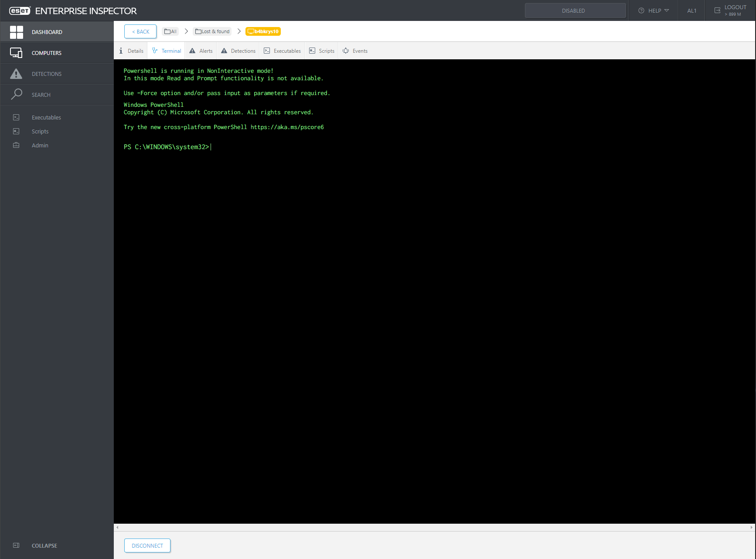Click the Back button
Image resolution: width=756 pixels, height=559 pixels.
tap(140, 31)
